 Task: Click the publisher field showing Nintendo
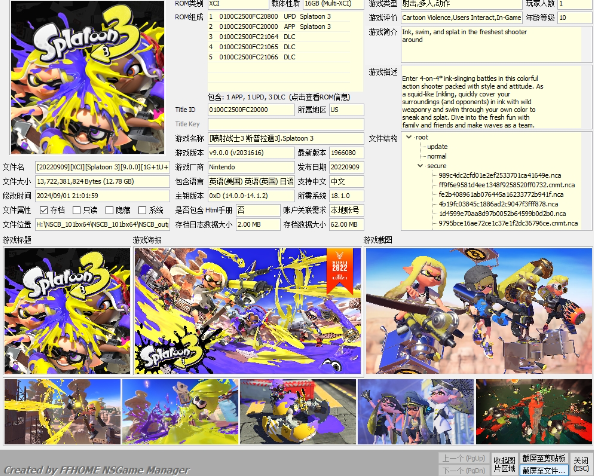pyautogui.click(x=251, y=167)
